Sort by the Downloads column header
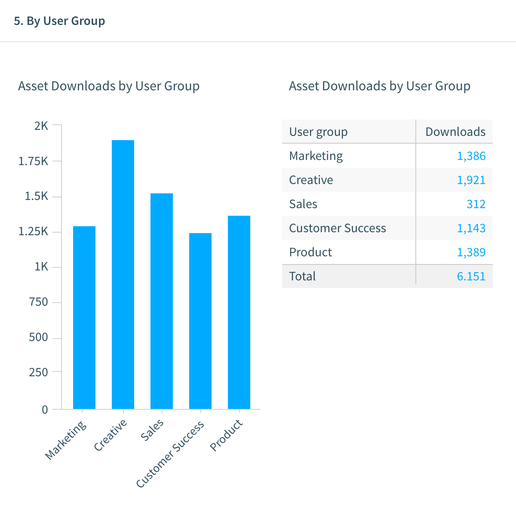516x516 pixels. point(455,132)
